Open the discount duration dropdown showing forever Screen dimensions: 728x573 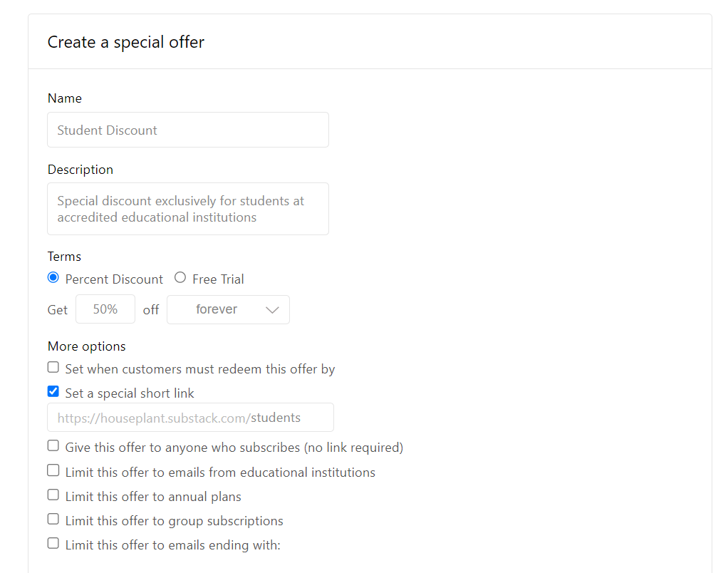click(228, 309)
